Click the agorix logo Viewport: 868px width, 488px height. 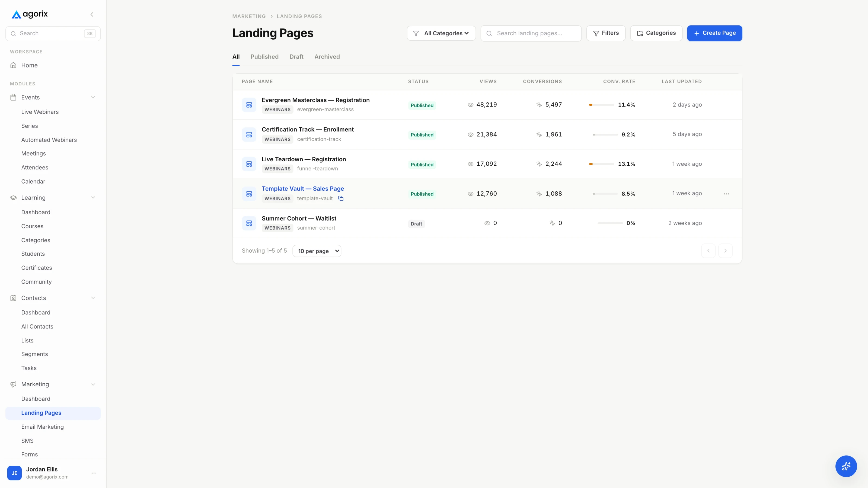click(30, 14)
